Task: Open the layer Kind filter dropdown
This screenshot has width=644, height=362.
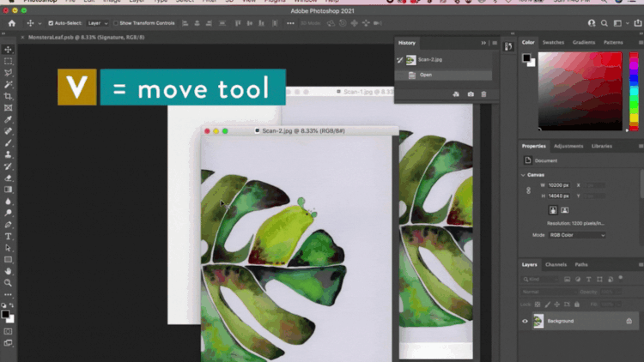Action: pyautogui.click(x=540, y=279)
